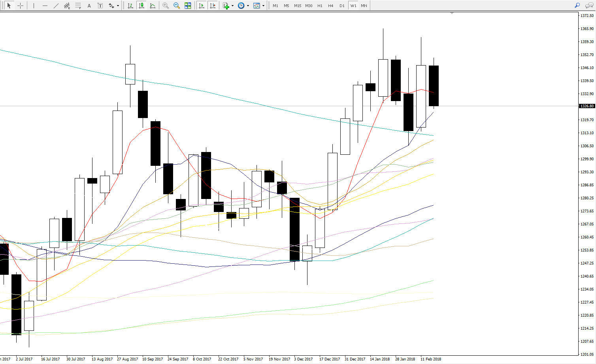Open the chat bubbles icon
Screen dimensions: 596x364
pyautogui.click(x=589, y=6)
